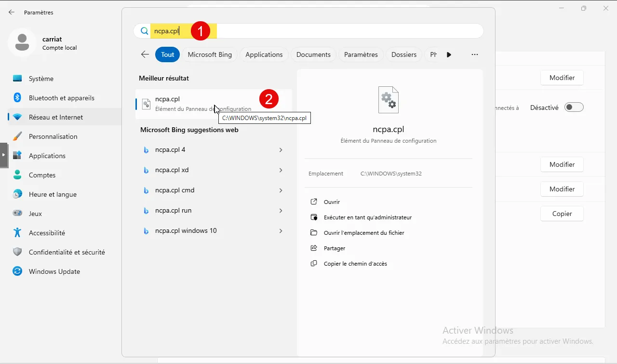Image resolution: width=617 pixels, height=364 pixels.
Task: Expand the ncpa.cpl windows 10 suggestion chevron
Action: [x=281, y=231]
